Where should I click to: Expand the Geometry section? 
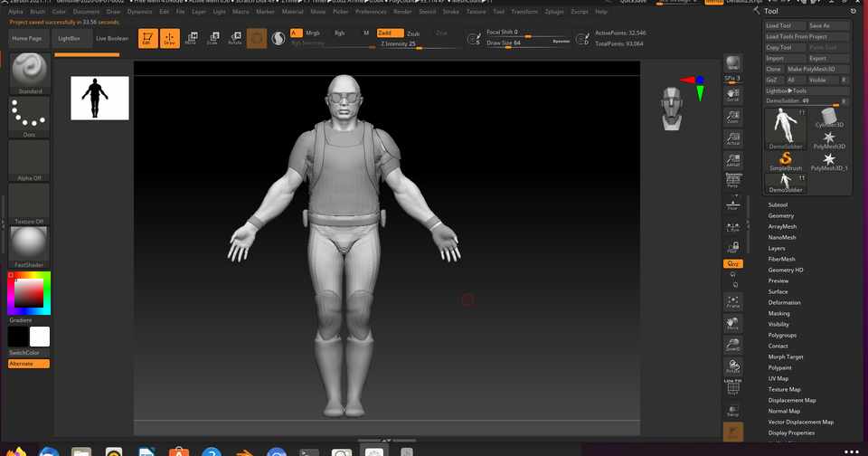(780, 216)
